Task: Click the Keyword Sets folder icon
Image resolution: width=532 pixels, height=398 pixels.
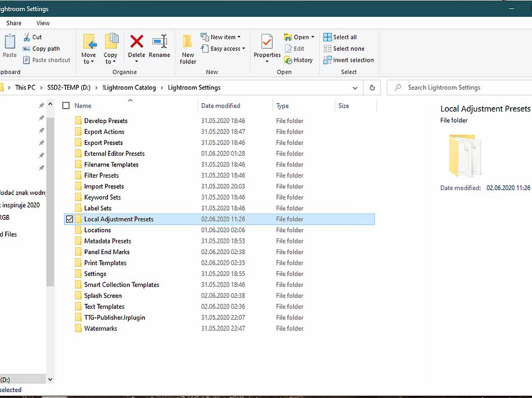Action: [78, 197]
